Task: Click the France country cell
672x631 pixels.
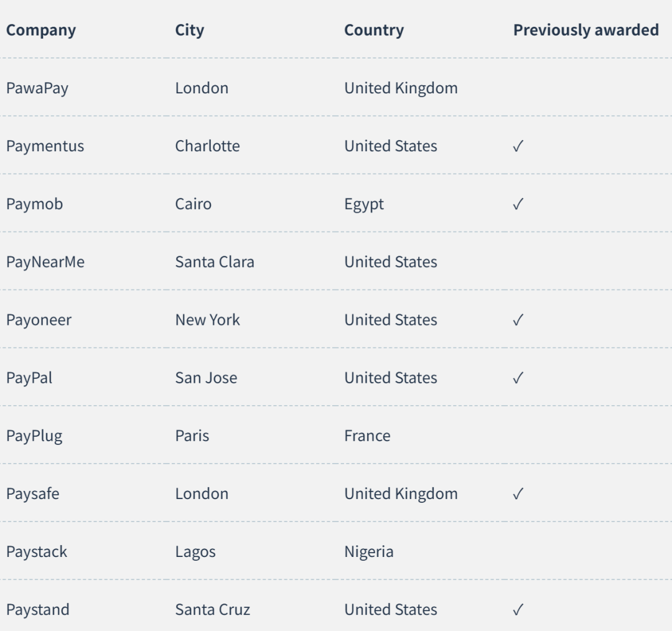Action: coord(368,436)
